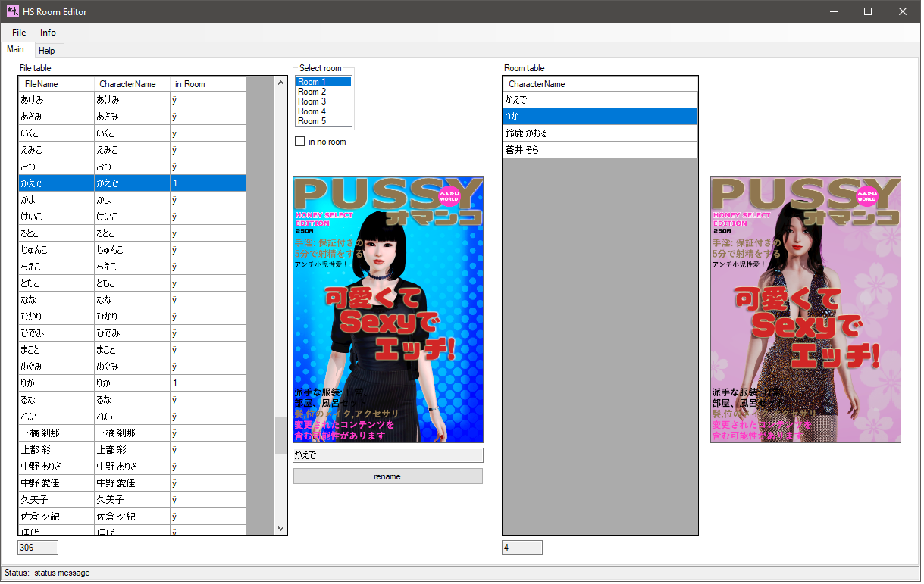924x584 pixels.
Task: Select かよ in the FileName column
Action: (57, 200)
